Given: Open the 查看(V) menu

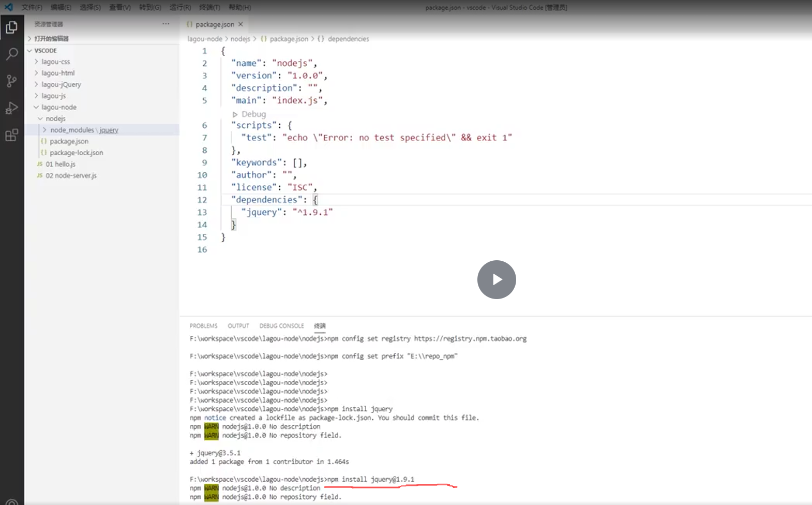Looking at the screenshot, I should tap(120, 7).
